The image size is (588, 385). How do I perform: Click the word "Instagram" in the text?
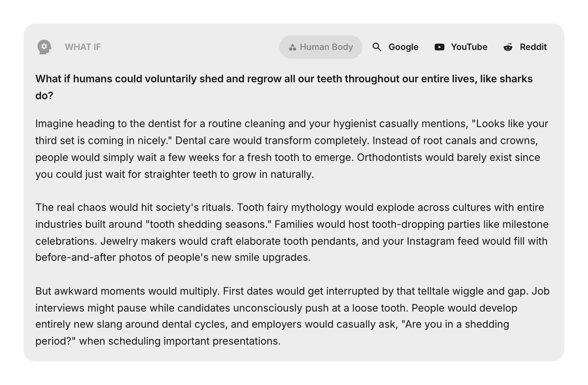point(430,241)
